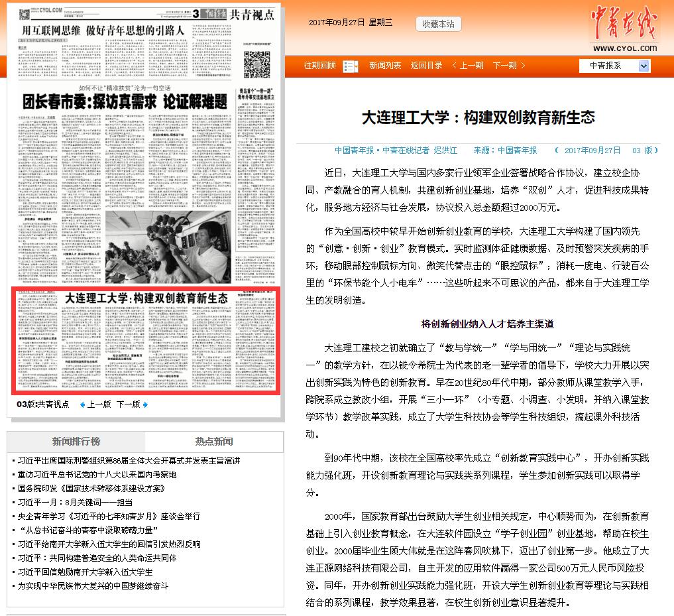The image size is (674, 616).
Task: Click source text 来源：中国青年报
Action: pos(505,150)
